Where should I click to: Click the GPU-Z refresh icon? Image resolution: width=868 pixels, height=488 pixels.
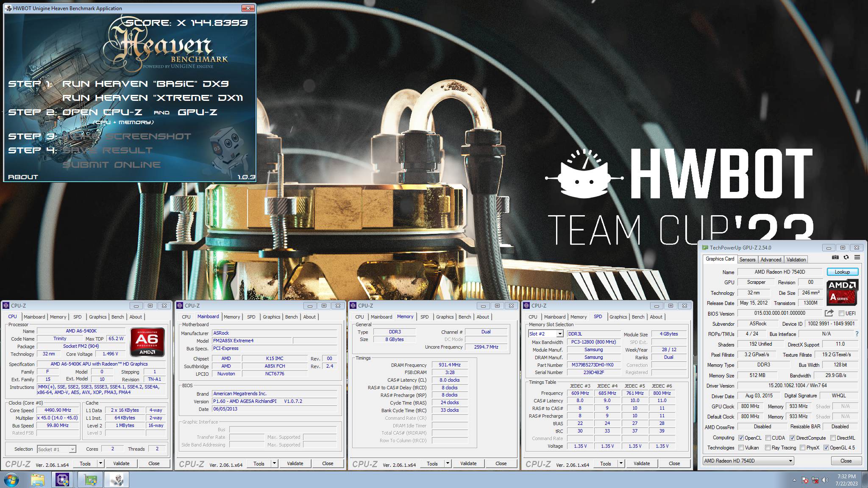point(846,257)
